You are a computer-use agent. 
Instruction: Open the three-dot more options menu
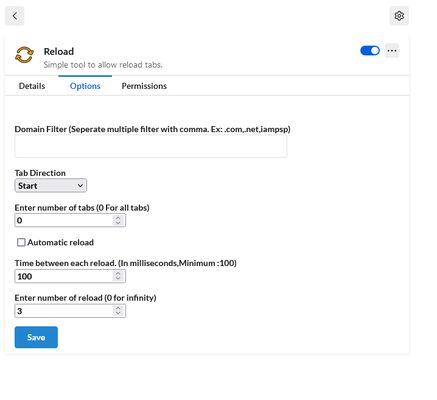(392, 51)
